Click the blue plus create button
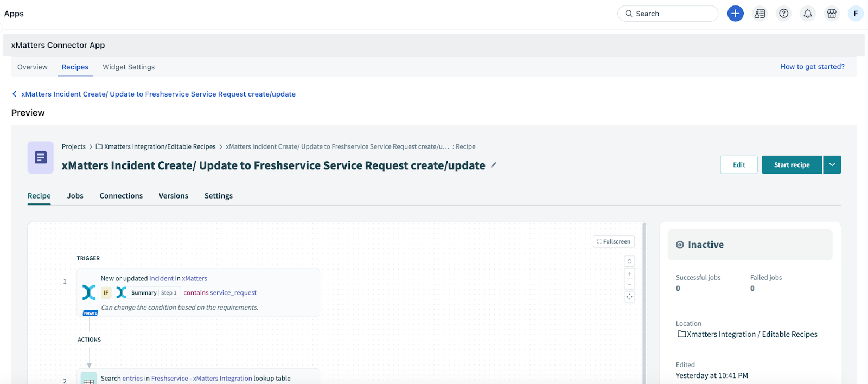The image size is (868, 384). [735, 14]
